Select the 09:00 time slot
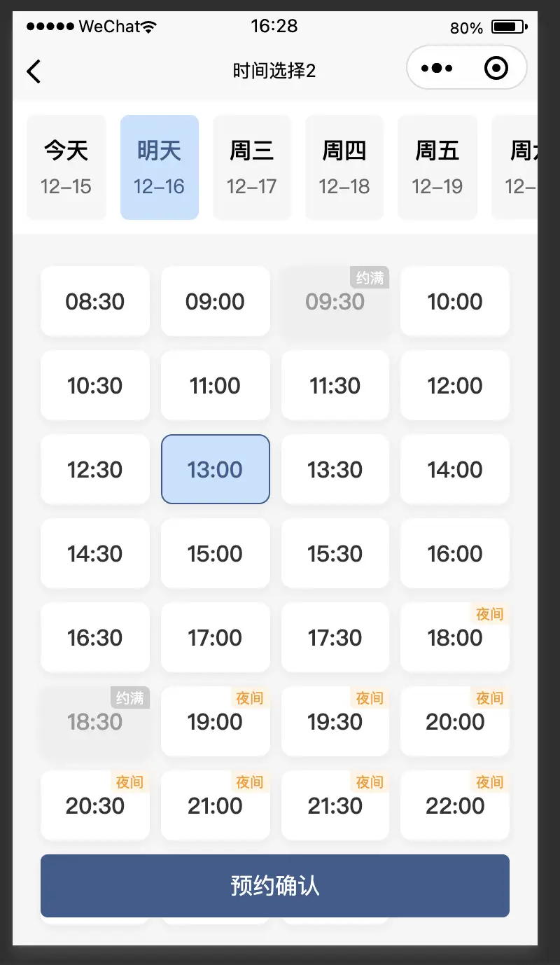 216,302
